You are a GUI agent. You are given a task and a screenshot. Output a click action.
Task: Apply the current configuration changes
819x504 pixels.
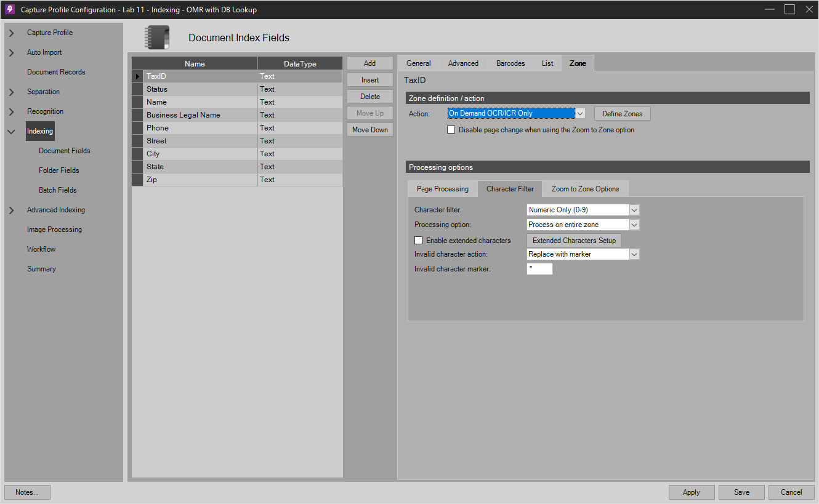click(692, 492)
